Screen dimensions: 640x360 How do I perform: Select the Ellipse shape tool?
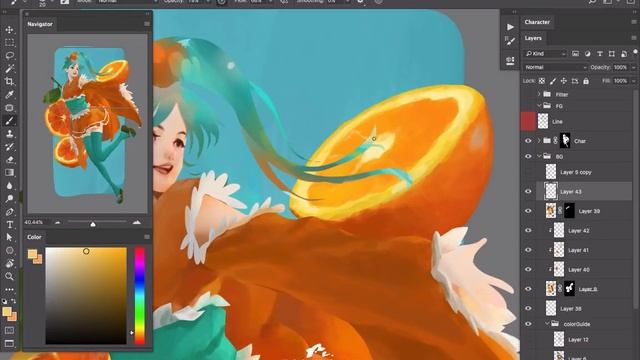pyautogui.click(x=9, y=251)
